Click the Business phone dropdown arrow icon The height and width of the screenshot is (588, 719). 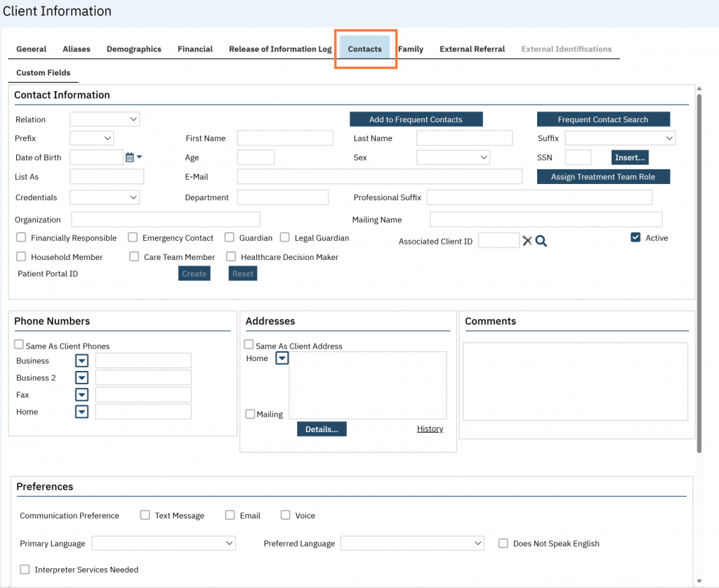pos(81,361)
